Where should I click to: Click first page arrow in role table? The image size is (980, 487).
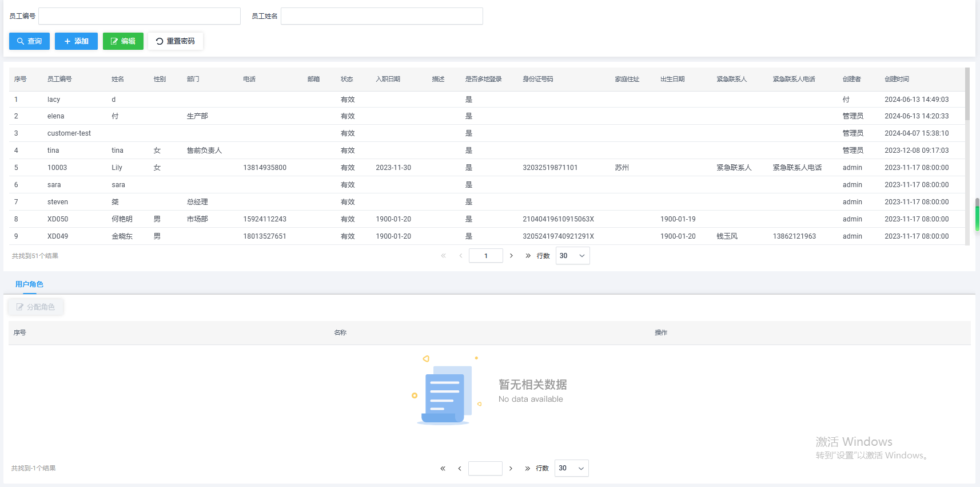click(x=443, y=468)
